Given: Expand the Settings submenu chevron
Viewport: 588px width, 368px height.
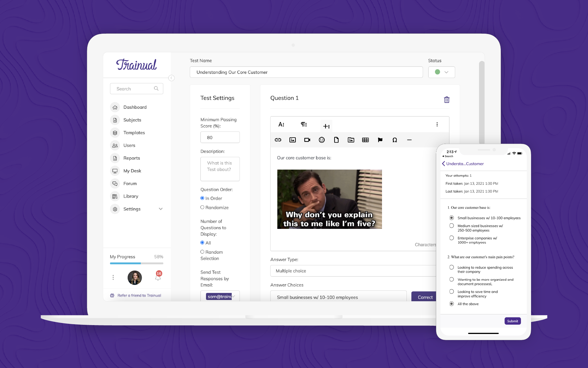Looking at the screenshot, I should 161,209.
